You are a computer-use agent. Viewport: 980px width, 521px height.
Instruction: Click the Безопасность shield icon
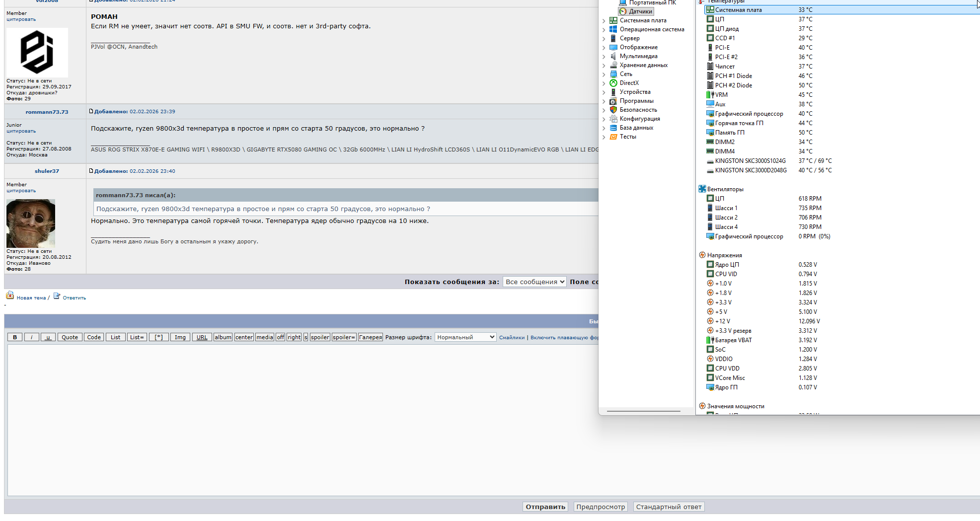(x=613, y=110)
